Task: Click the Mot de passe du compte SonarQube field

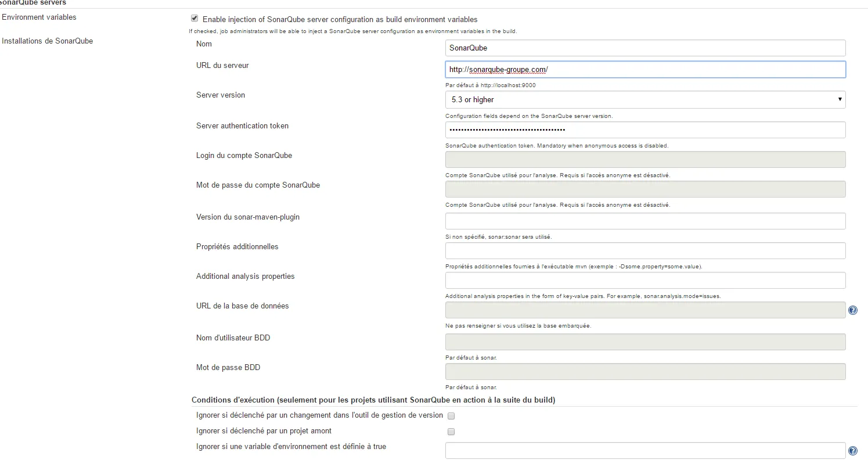Action: point(644,189)
